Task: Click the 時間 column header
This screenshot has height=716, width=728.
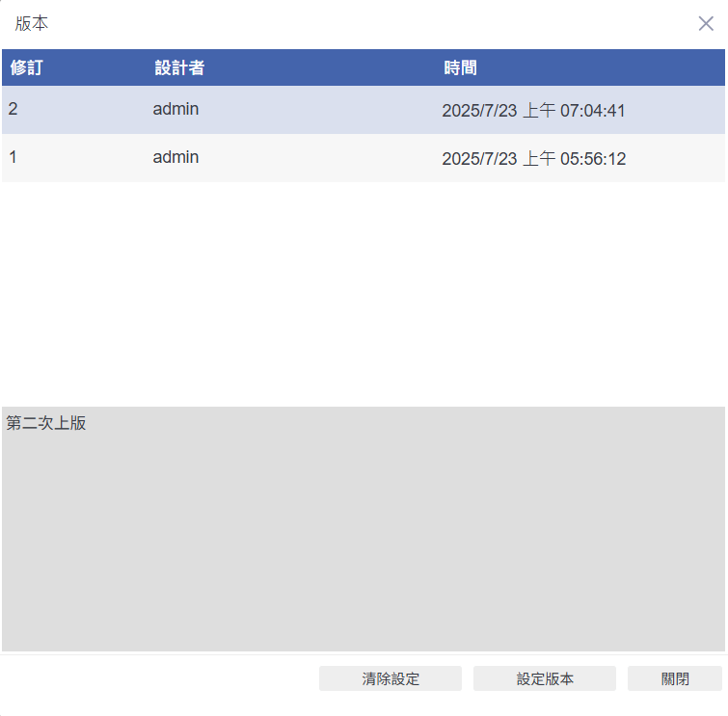Action: [460, 68]
